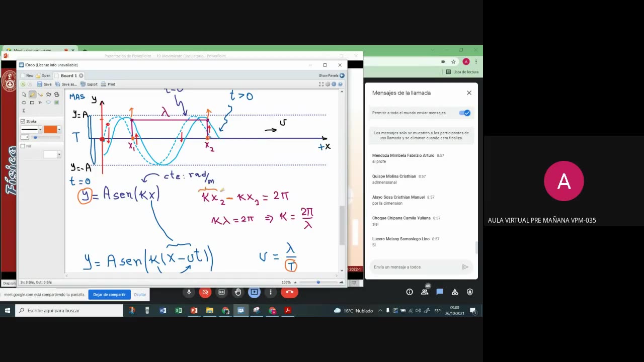Turn on camera in Meet
Image resolution: width=644 pixels, height=362 pixels.
tap(205, 292)
